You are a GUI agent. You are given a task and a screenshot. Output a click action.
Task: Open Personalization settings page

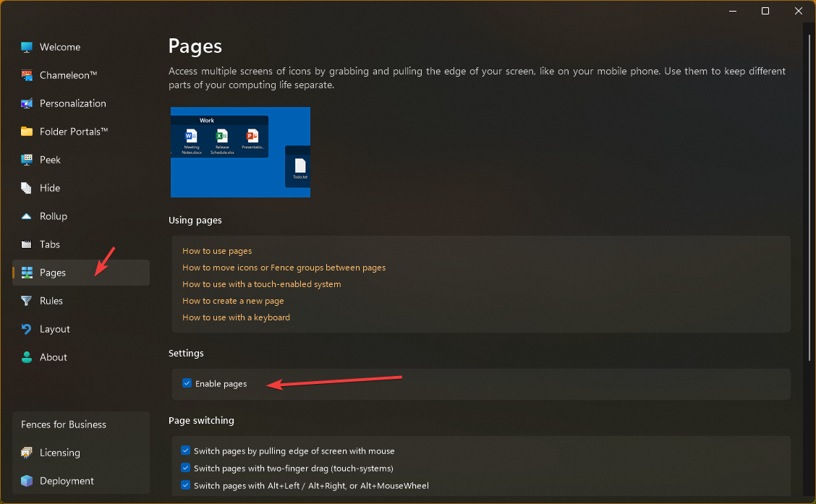73,103
